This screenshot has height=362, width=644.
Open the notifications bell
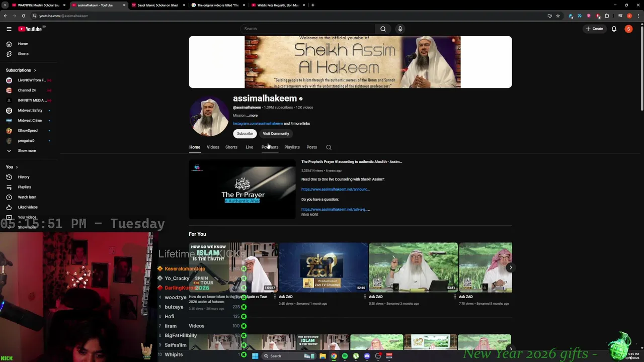click(x=614, y=29)
